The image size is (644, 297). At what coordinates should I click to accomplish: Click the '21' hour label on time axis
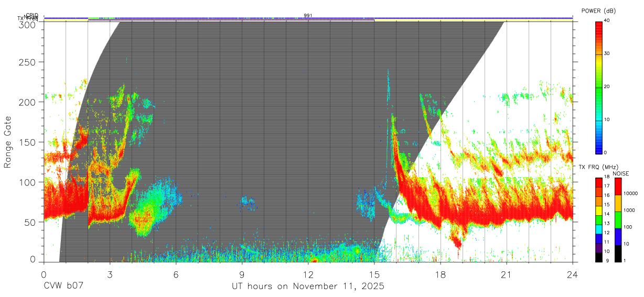[507, 274]
